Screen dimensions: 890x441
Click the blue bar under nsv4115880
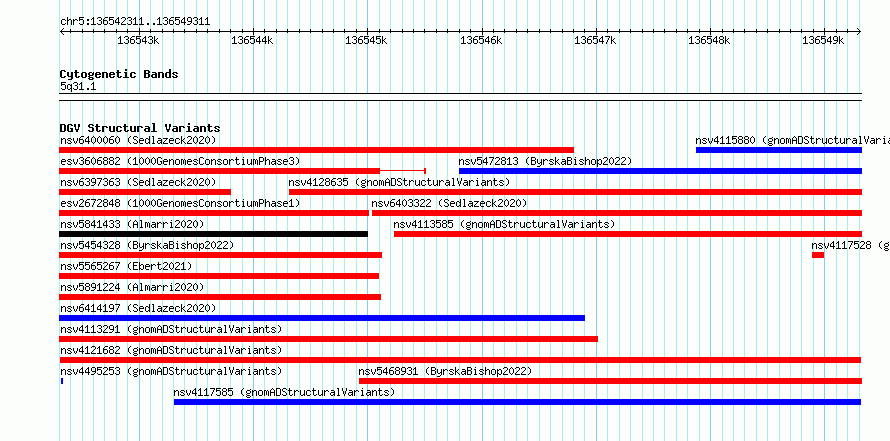(779, 150)
